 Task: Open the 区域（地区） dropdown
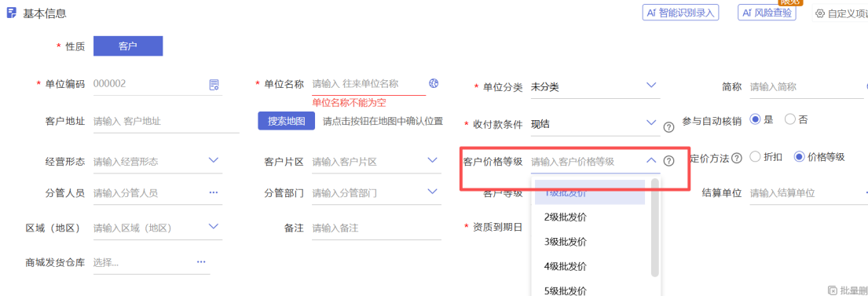point(214,226)
